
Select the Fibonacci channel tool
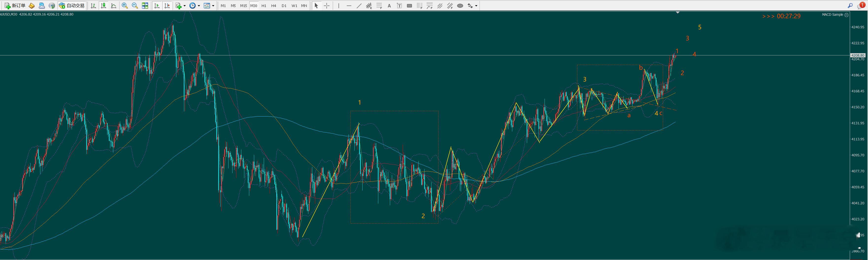[x=450, y=6]
